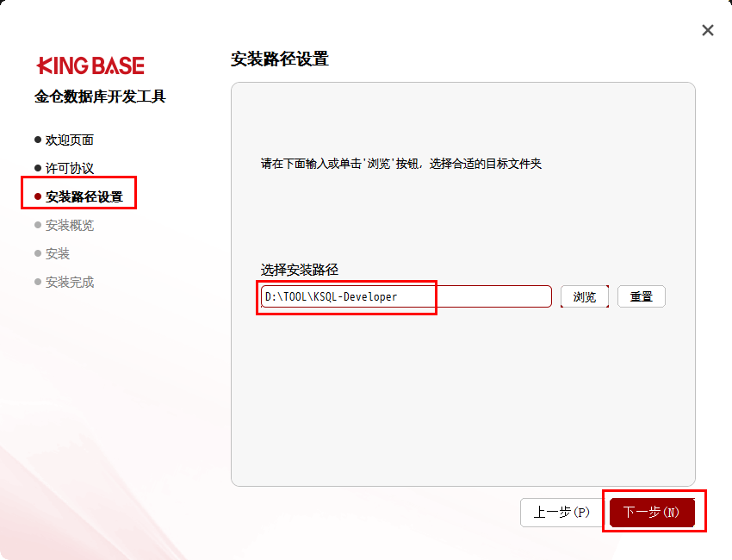732x560 pixels.
Task: Select the 安装路径设置 sidebar step
Action: 84,196
